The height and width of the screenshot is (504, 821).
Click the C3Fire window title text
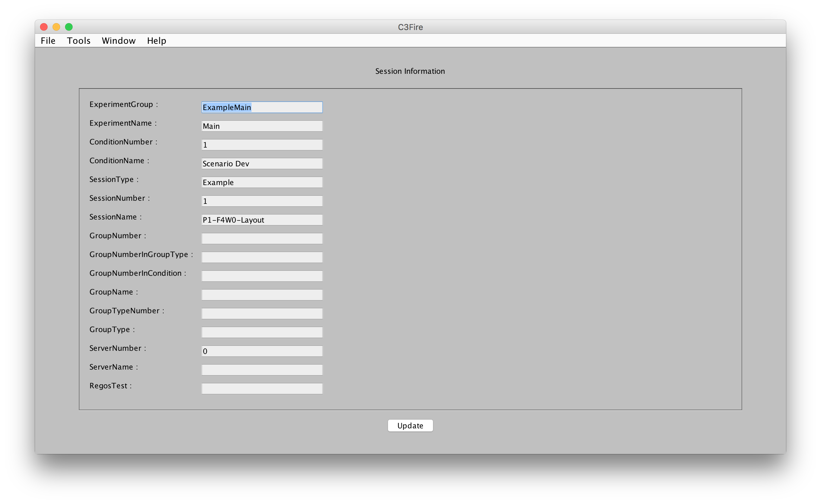pos(410,27)
